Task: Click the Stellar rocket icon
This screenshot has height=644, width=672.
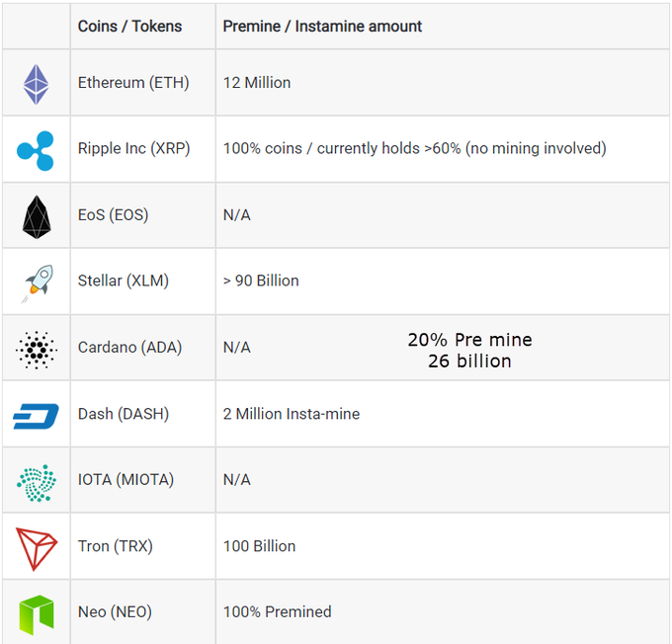Action: (38, 282)
